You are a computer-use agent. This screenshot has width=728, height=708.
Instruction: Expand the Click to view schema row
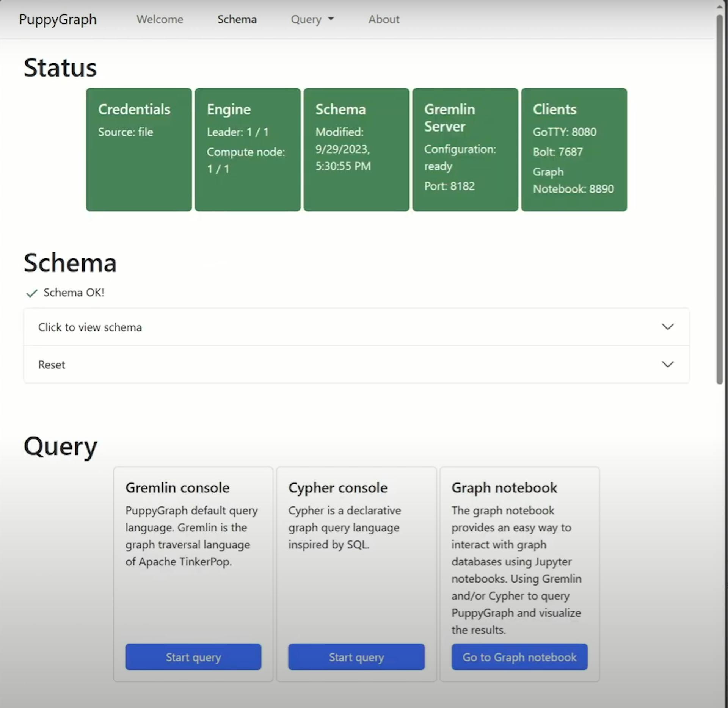356,327
